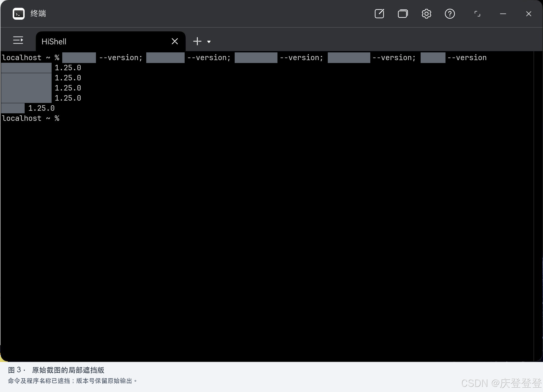Open terminal settings gear icon
543x392 pixels.
tap(426, 14)
